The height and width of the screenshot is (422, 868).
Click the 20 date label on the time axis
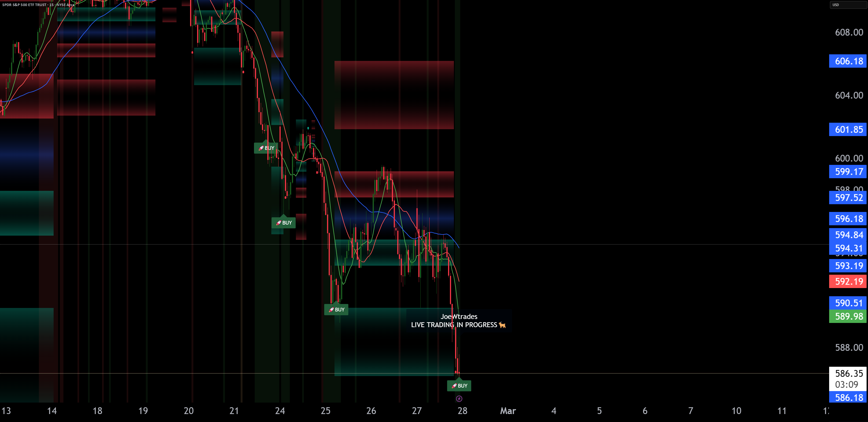(189, 411)
